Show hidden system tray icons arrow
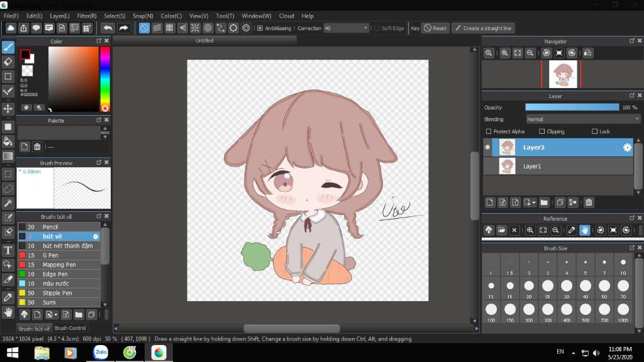This screenshot has height=362, width=644. click(x=573, y=353)
